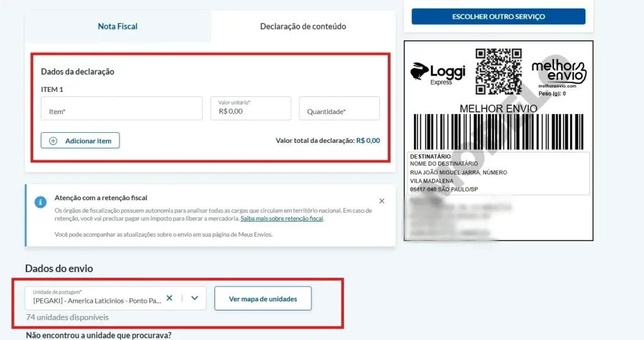The image size is (644, 340).
Task: Click the QR code on the label
Action: 499,72
